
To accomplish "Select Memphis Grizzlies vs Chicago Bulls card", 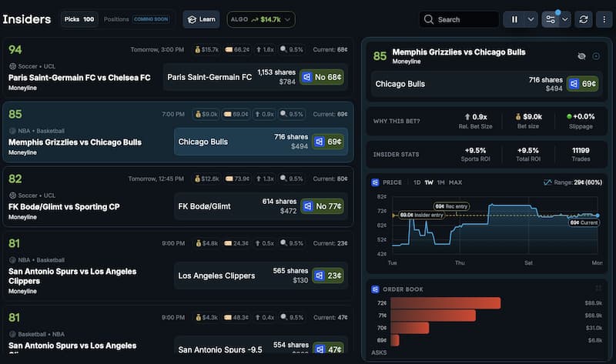I will [x=178, y=132].
